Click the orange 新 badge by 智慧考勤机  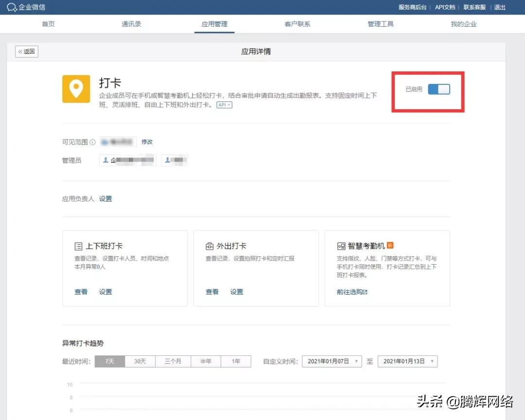390,245
